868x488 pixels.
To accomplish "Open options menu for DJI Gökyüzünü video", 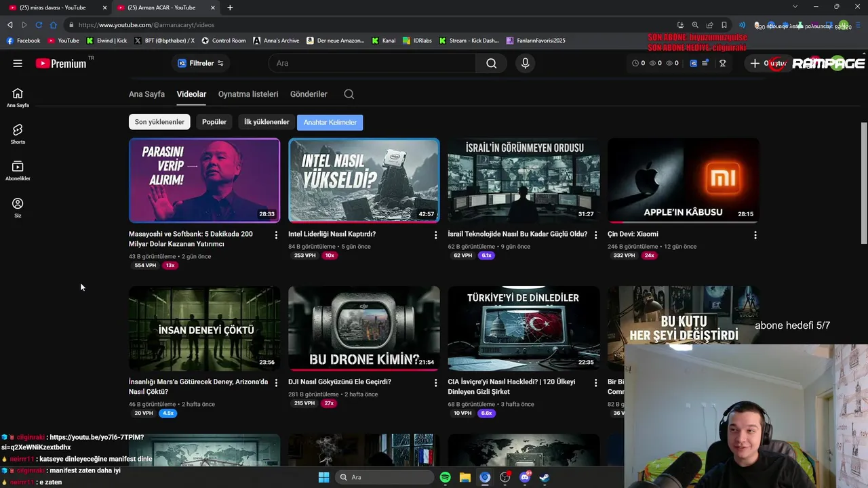I will pos(435,383).
